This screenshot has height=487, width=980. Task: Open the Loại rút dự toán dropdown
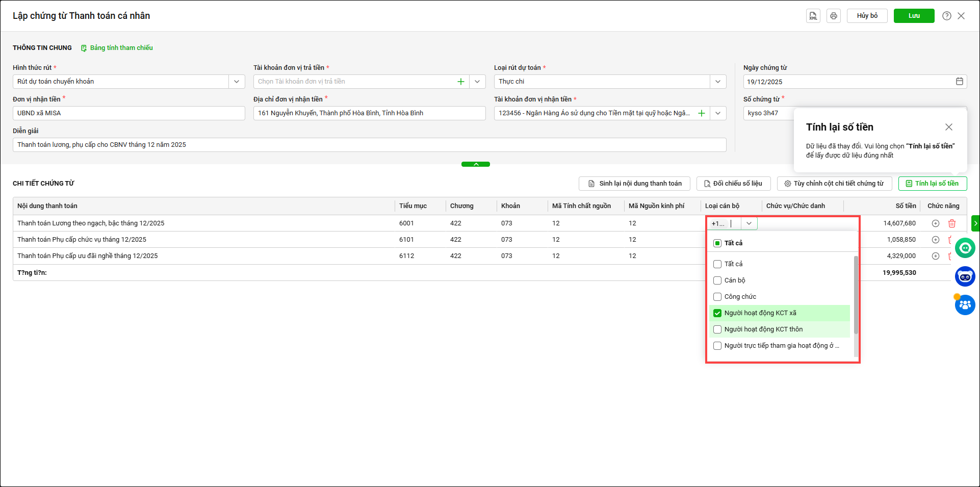(717, 82)
